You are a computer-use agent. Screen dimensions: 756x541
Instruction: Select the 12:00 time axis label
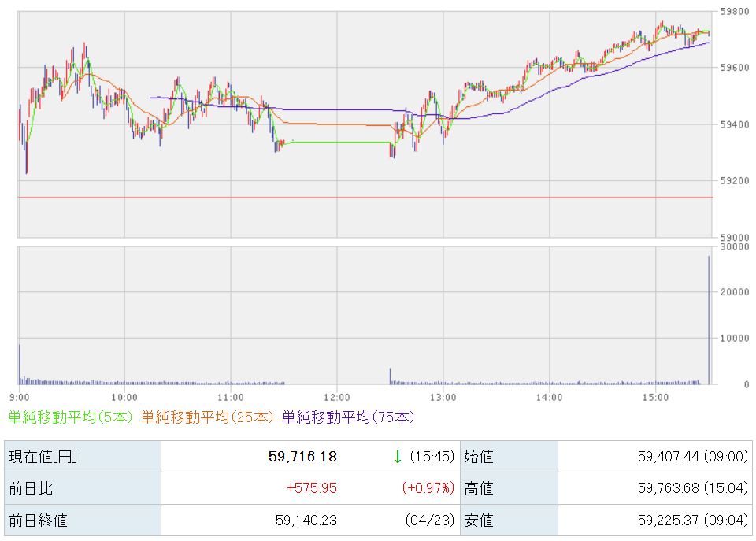click(336, 397)
